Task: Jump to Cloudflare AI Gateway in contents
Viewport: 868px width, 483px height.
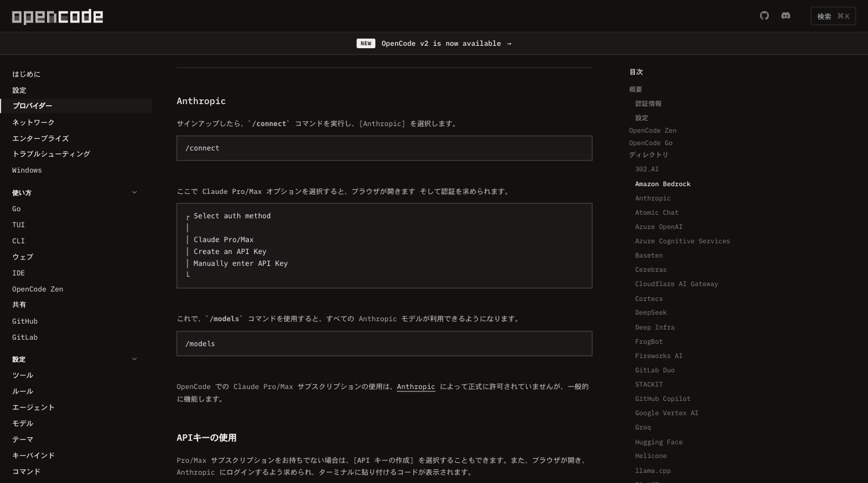Action: (676, 284)
